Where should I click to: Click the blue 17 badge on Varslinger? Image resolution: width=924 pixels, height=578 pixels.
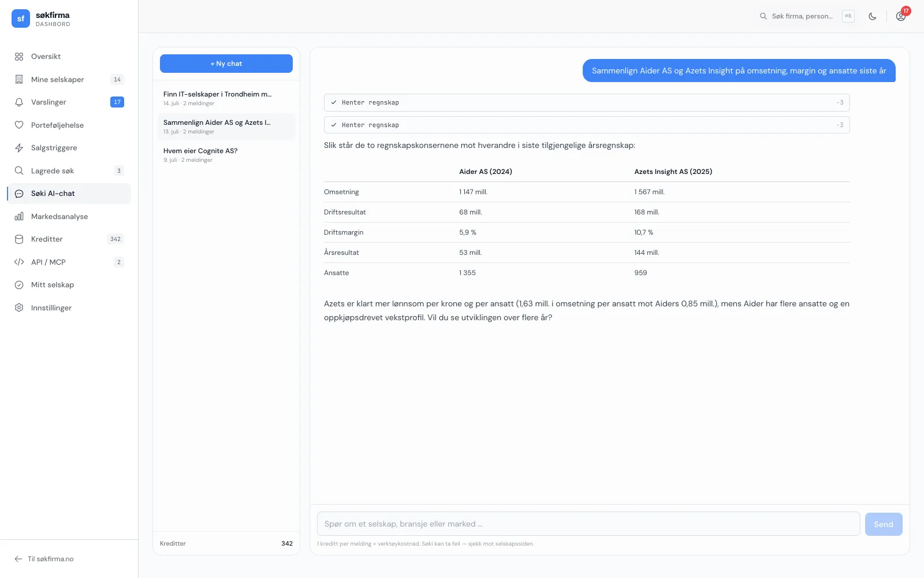click(x=117, y=102)
